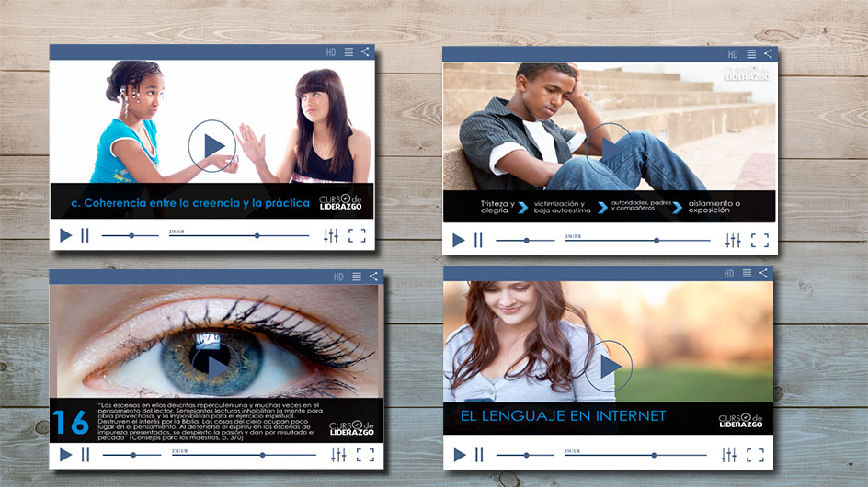Screen dimensions: 868x487
Task: Click Curso de Liderazgo logo on Coherencia video
Action: click(x=340, y=202)
